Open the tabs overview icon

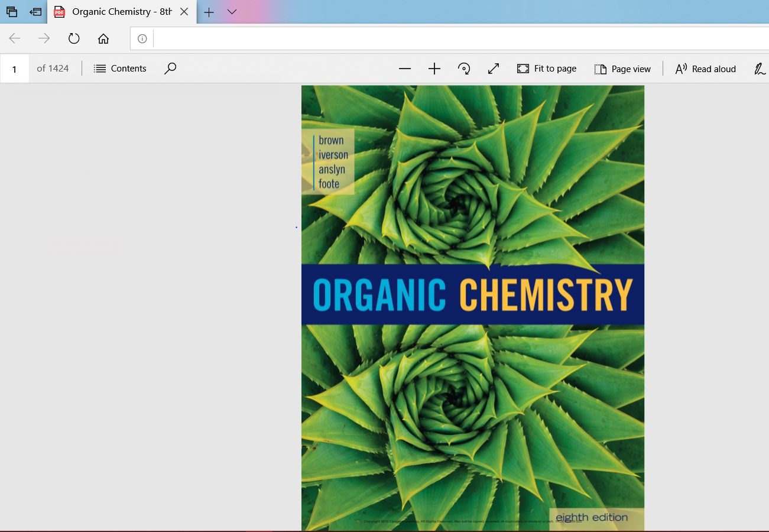coord(12,11)
